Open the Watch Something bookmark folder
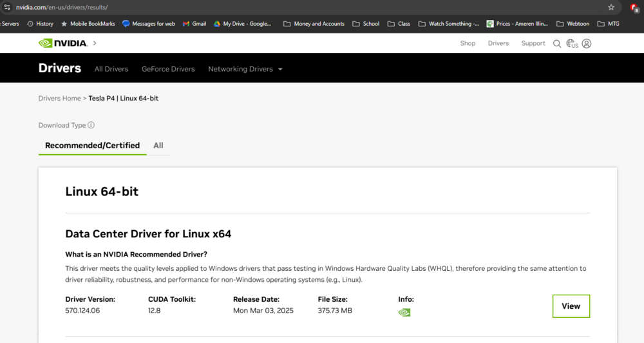The width and height of the screenshot is (644, 343). pos(448,24)
